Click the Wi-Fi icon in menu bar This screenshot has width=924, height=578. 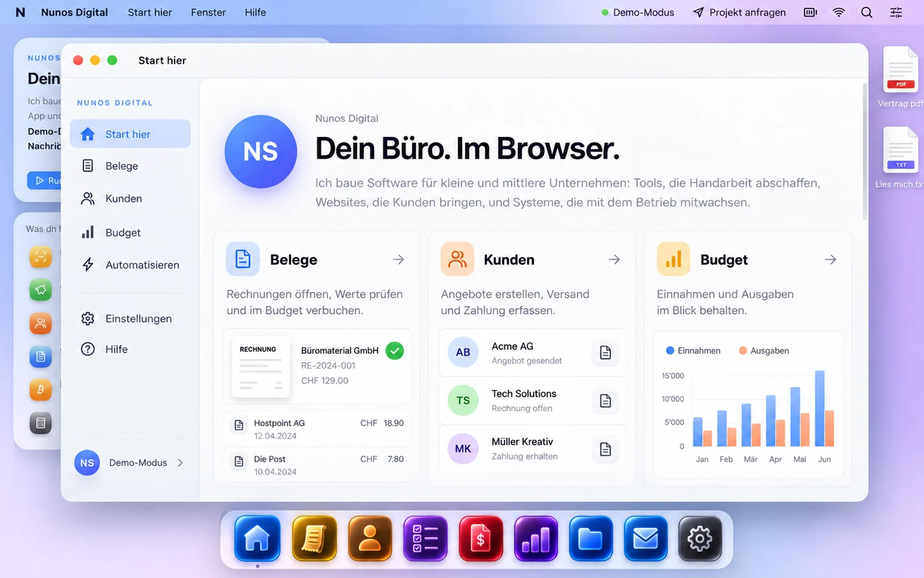click(x=839, y=12)
